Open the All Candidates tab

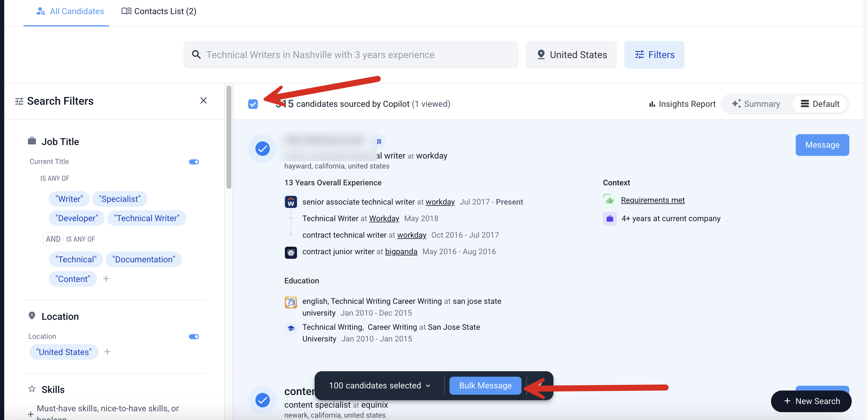(70, 11)
